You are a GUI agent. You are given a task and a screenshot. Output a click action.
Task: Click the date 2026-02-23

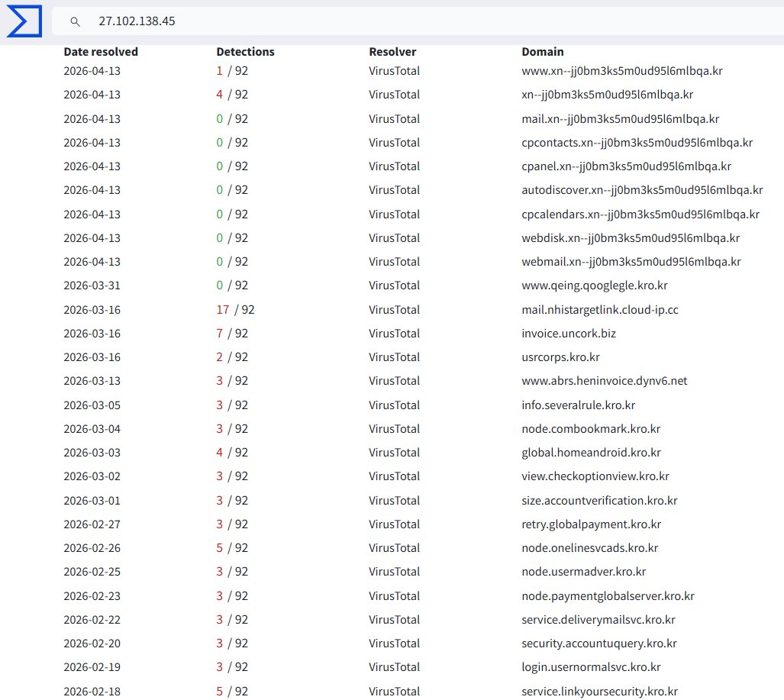92,596
